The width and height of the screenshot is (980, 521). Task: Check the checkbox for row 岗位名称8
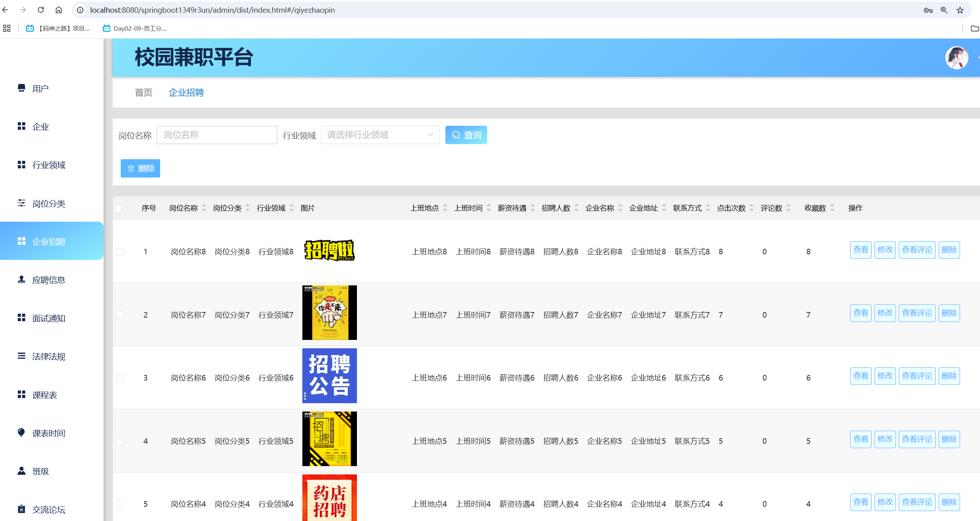pyautogui.click(x=120, y=252)
